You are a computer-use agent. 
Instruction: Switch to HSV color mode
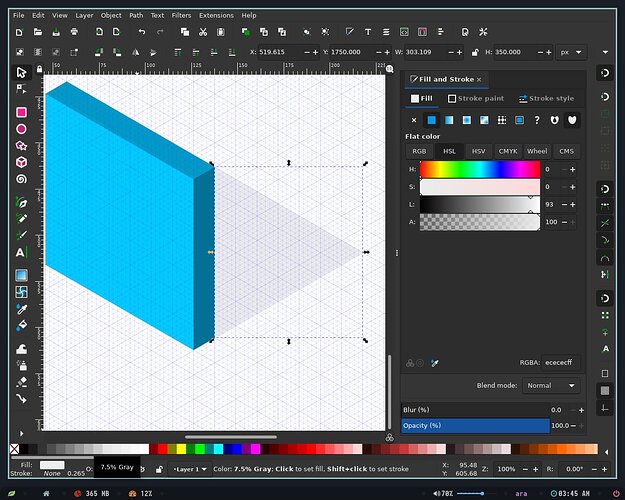[478, 151]
